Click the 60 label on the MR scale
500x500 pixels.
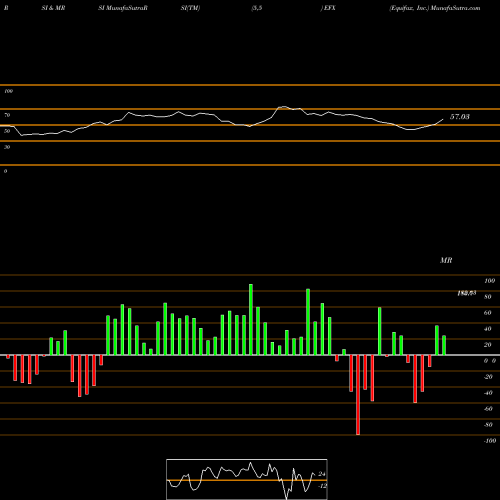488,313
